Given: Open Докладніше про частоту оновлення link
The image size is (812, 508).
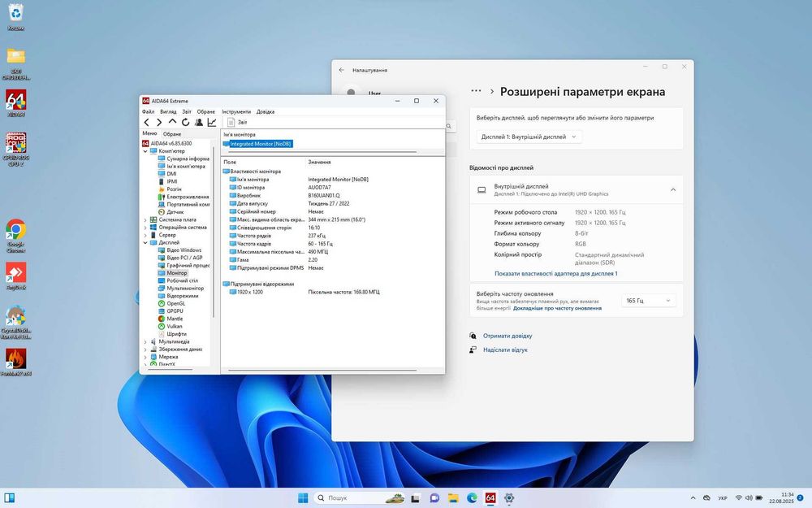Looking at the screenshot, I should (x=557, y=308).
